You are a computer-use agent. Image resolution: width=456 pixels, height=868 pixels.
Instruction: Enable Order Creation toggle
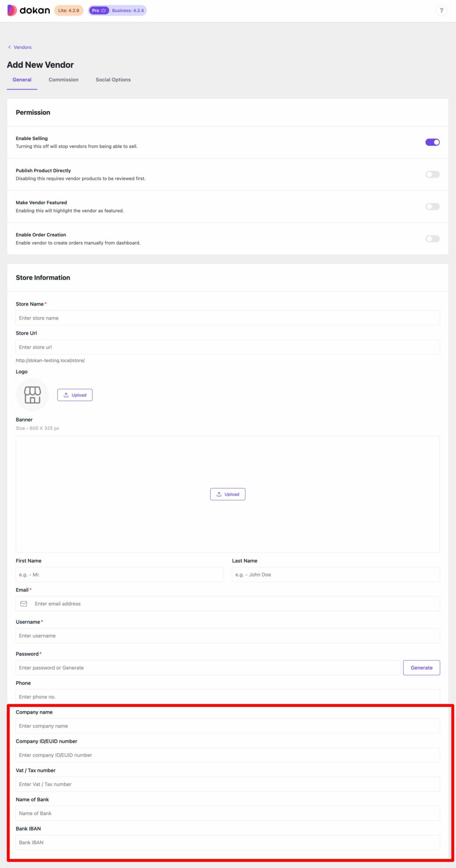pyautogui.click(x=432, y=238)
